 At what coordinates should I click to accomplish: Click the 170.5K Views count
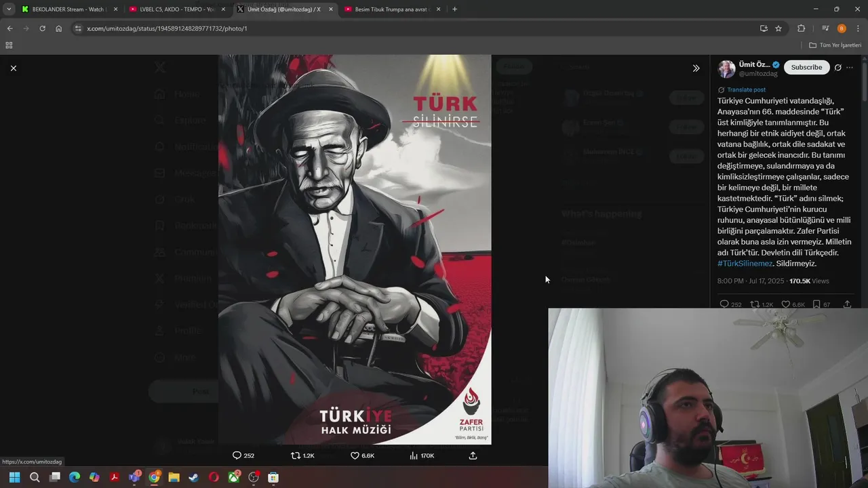pyautogui.click(x=809, y=281)
